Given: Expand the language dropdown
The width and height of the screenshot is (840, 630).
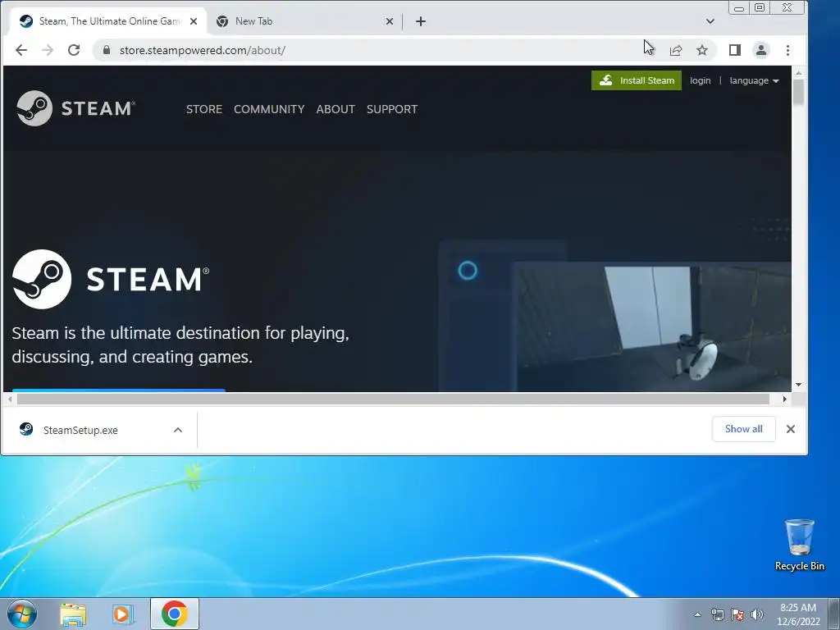Looking at the screenshot, I should point(755,80).
